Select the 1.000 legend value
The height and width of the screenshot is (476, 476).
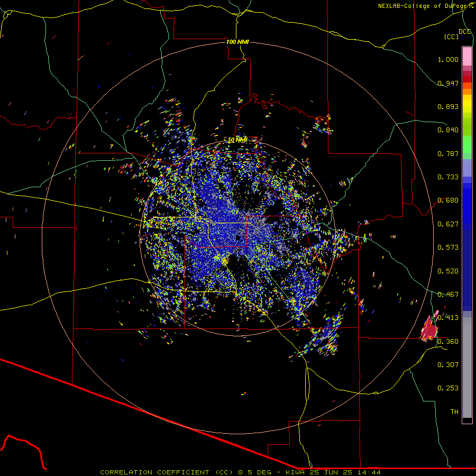448,59
